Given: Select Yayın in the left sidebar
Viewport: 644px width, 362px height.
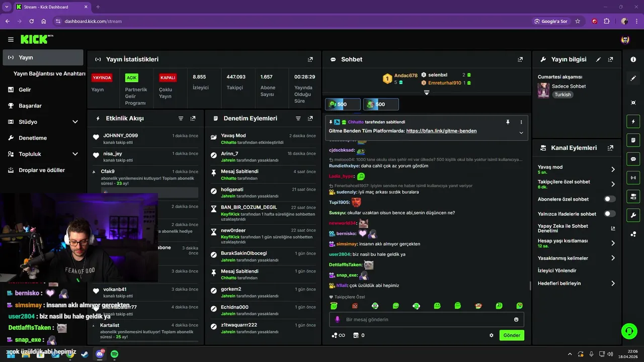Looking at the screenshot, I should coord(43,57).
